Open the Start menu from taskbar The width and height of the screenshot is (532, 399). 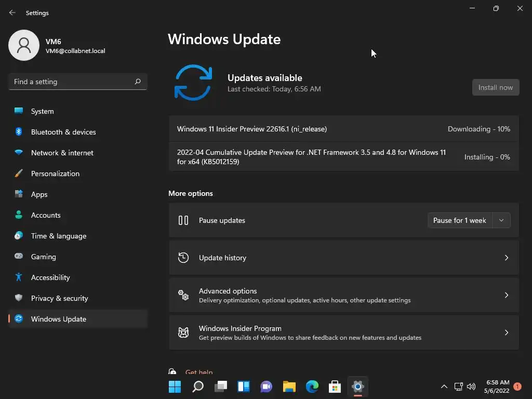175,387
